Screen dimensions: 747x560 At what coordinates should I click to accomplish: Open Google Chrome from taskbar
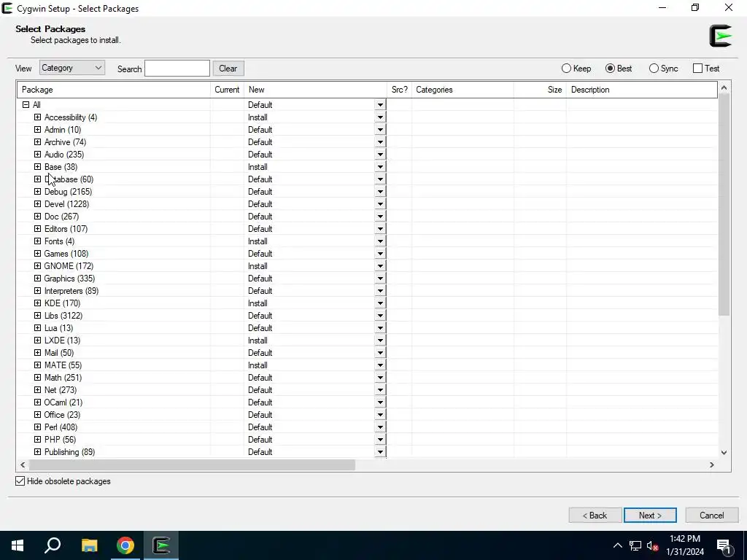125,545
